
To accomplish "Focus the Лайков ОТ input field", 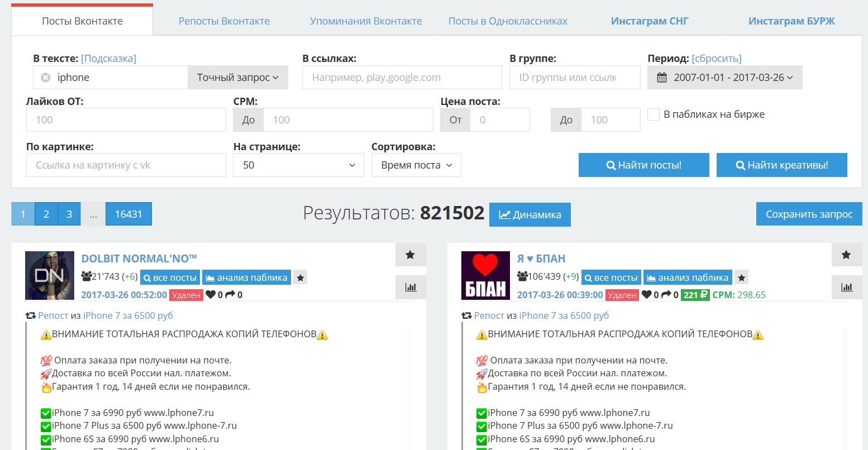I will pyautogui.click(x=126, y=120).
